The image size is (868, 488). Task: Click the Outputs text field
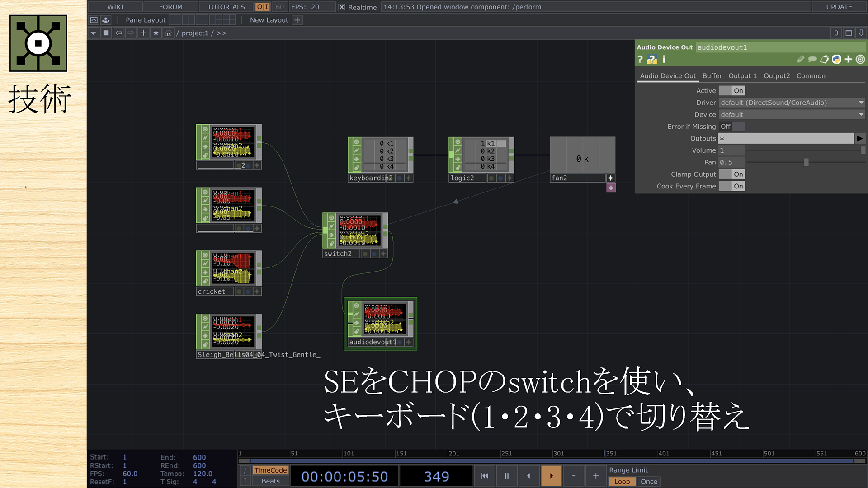[x=786, y=138]
